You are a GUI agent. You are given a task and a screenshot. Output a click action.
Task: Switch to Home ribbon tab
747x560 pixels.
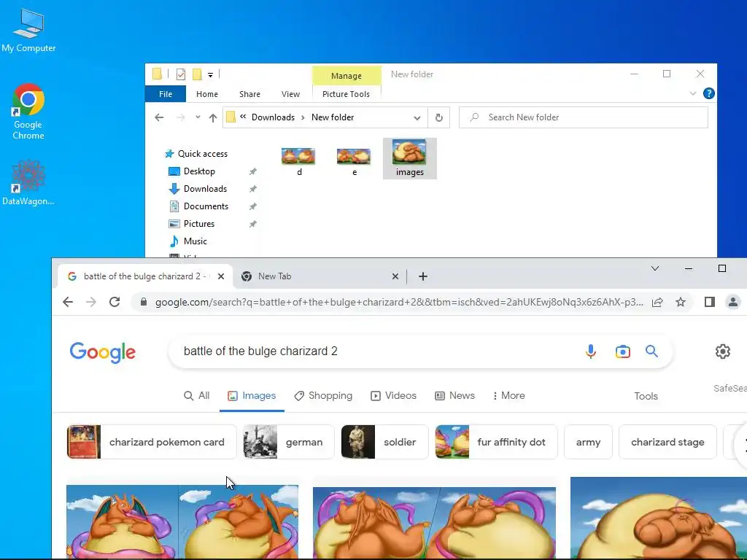pyautogui.click(x=206, y=94)
